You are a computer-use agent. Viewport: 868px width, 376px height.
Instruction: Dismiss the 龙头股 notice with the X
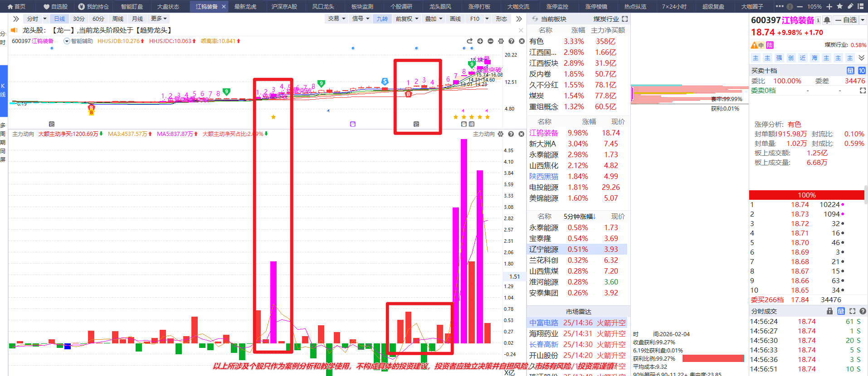coord(521,30)
